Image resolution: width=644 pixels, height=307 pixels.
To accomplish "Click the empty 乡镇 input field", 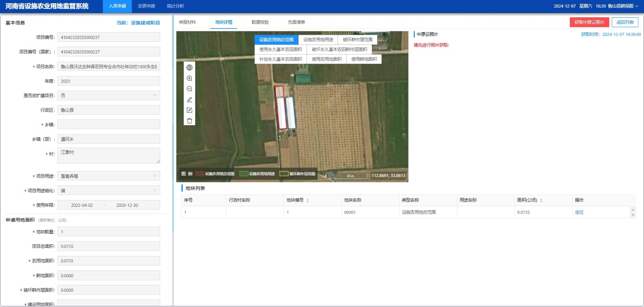I will tap(109, 124).
